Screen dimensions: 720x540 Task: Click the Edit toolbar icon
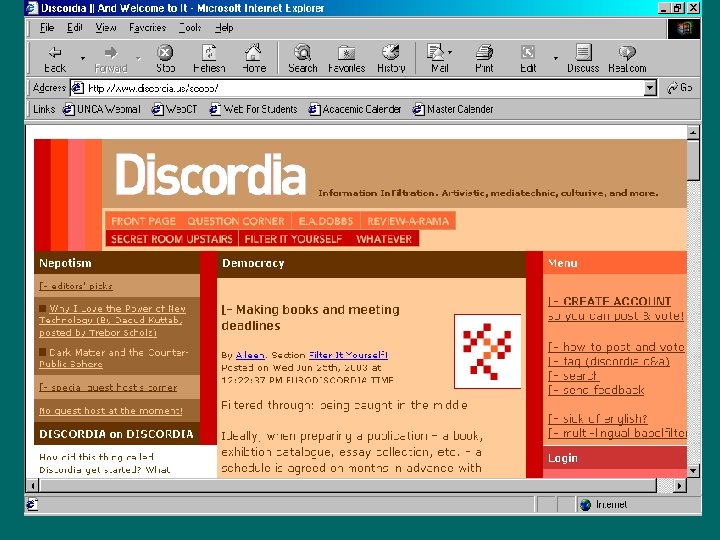tap(528, 59)
